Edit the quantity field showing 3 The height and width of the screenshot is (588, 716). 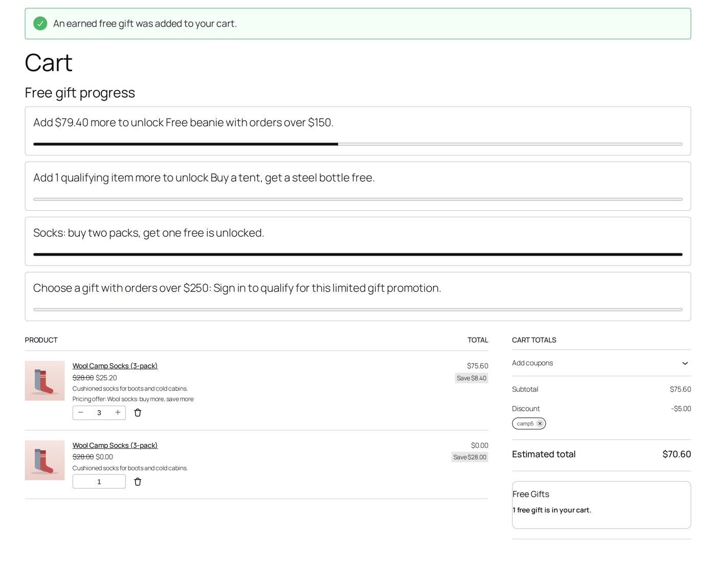pyautogui.click(x=99, y=413)
